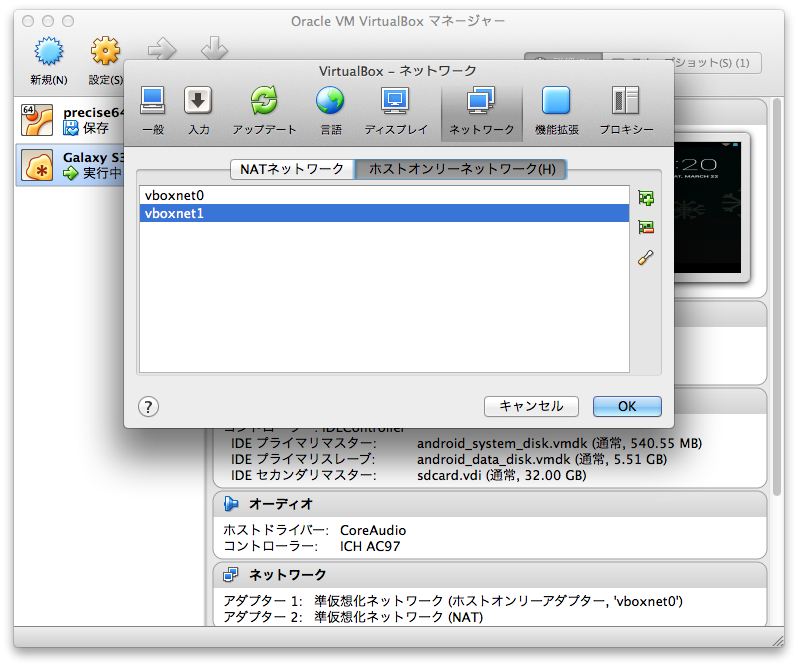Viewport: 798px width, 667px height.
Task: Select vboxnet1 in the network list
Action: coord(384,213)
